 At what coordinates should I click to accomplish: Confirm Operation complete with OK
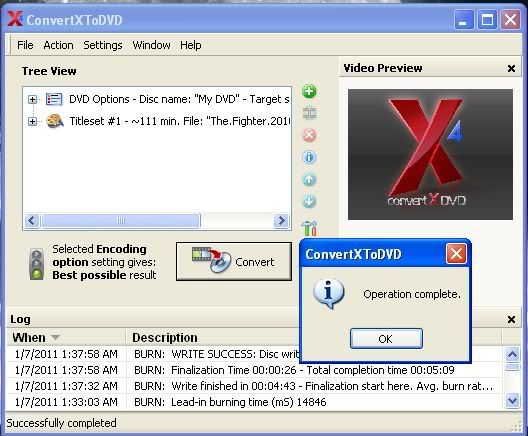(386, 339)
